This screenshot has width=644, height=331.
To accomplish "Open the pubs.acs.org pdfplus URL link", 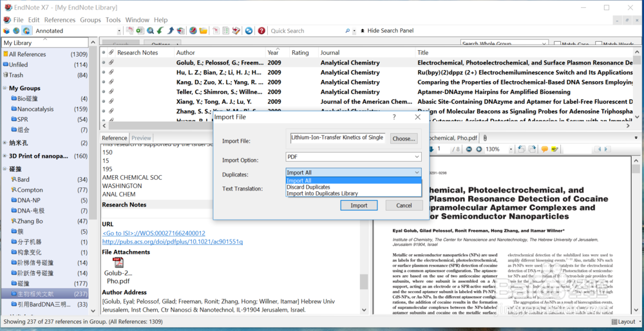I will point(173,242).
